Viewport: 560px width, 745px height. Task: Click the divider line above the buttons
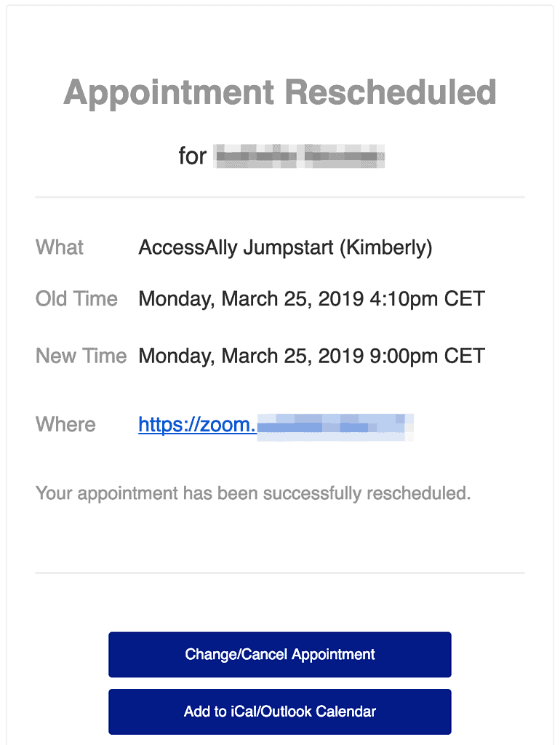coord(279,573)
